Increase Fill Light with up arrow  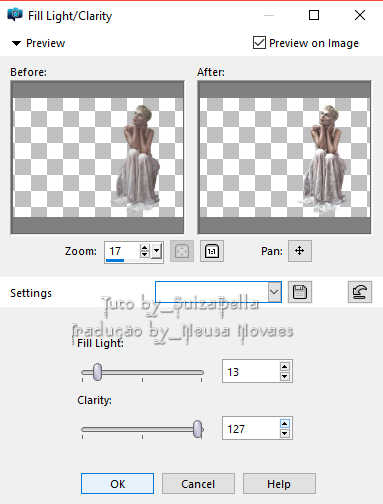click(284, 367)
